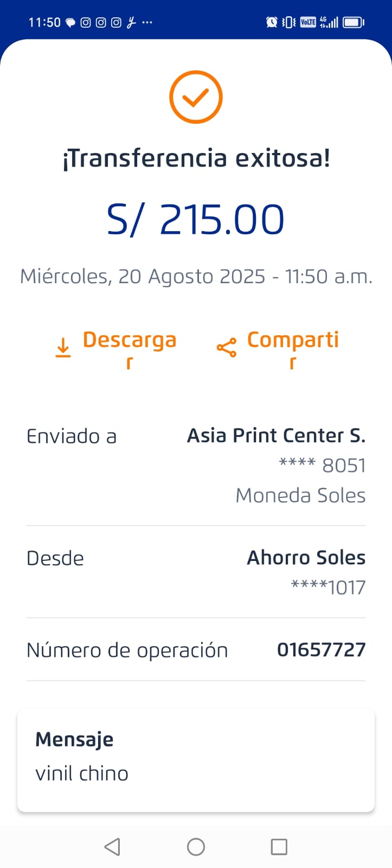Tap the vibrate mode status icon
The height and width of the screenshot is (868, 392).
[x=290, y=22]
